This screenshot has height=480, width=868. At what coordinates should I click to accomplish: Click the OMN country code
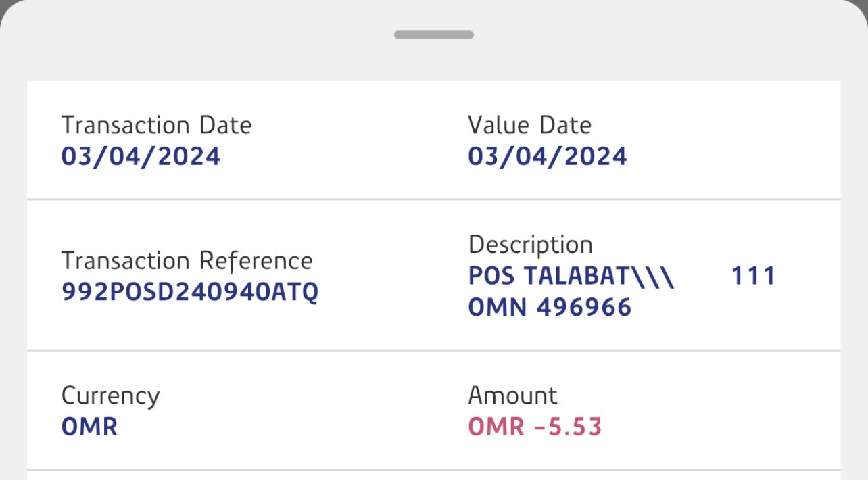[498, 308]
